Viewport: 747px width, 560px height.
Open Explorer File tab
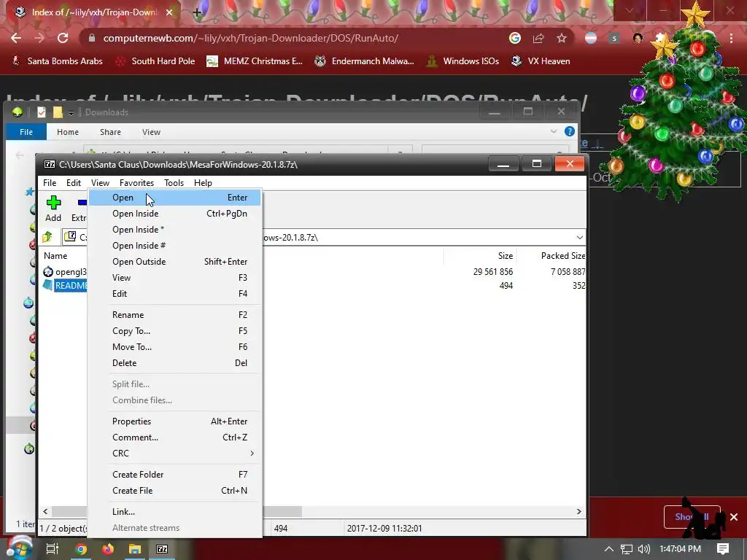pos(26,132)
